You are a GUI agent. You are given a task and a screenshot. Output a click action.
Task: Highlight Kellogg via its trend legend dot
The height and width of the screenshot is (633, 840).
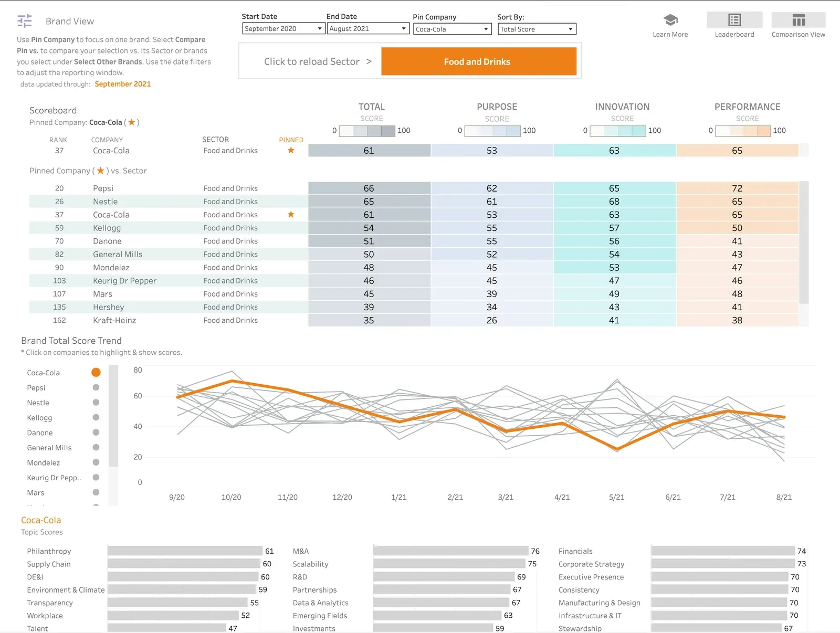(x=96, y=418)
